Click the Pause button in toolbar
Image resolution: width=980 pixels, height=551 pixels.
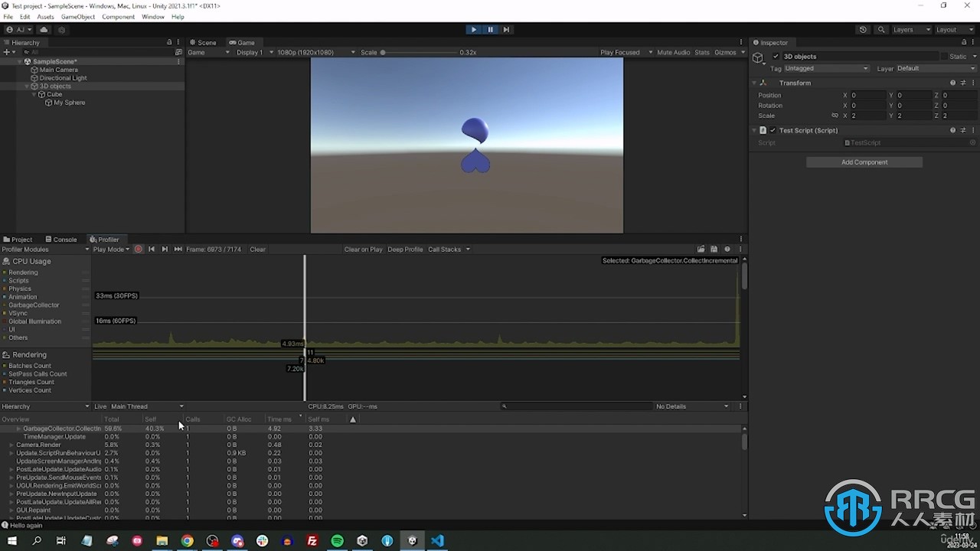pos(491,30)
